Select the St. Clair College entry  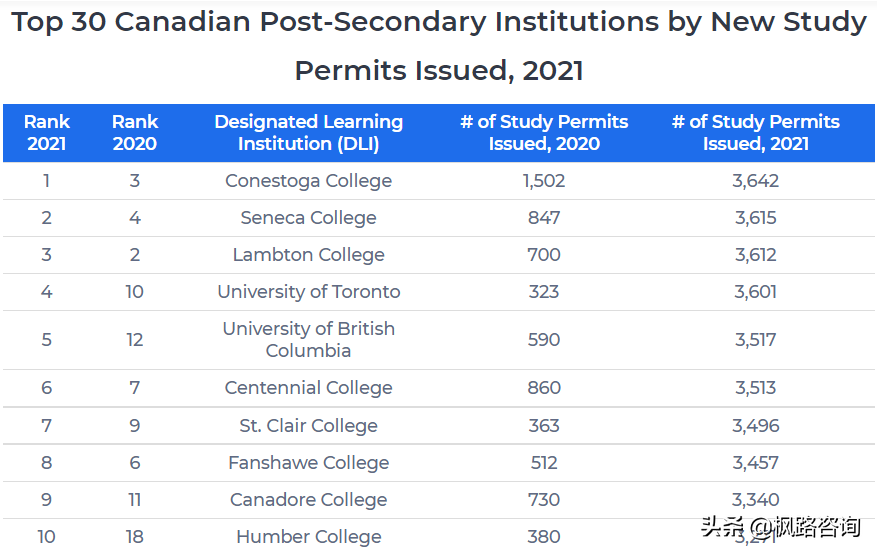[308, 426]
